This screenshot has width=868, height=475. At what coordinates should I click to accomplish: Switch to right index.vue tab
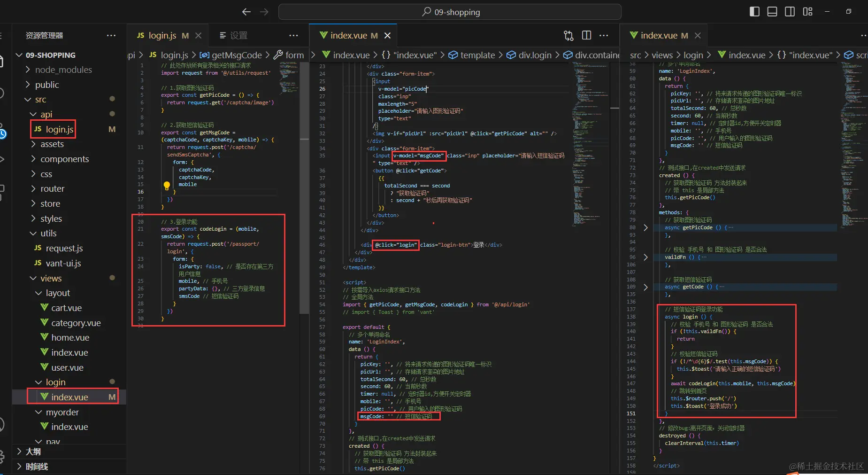pyautogui.click(x=659, y=36)
